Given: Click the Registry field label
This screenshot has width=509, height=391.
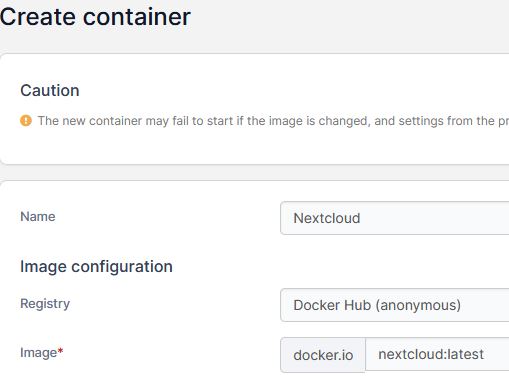Looking at the screenshot, I should tap(45, 304).
